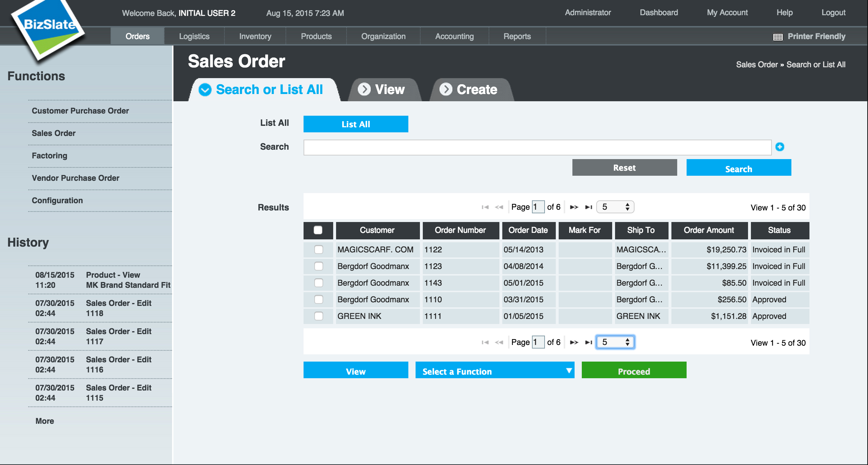This screenshot has width=868, height=465.
Task: Return to first page using leftmost pagination icon
Action: [x=484, y=207]
